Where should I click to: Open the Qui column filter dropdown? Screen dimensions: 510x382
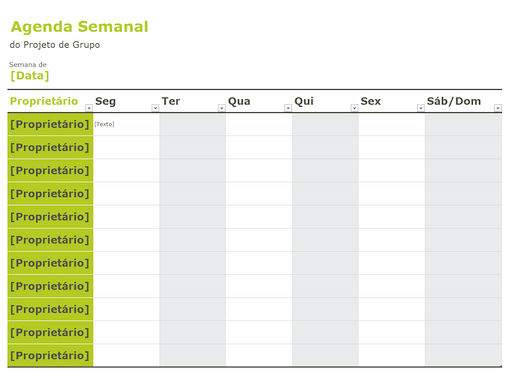(354, 108)
